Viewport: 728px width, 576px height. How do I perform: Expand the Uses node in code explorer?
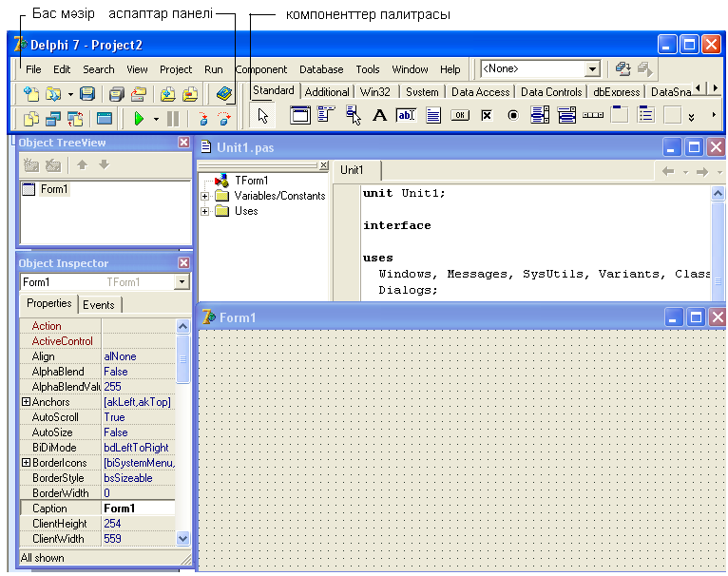coord(204,211)
